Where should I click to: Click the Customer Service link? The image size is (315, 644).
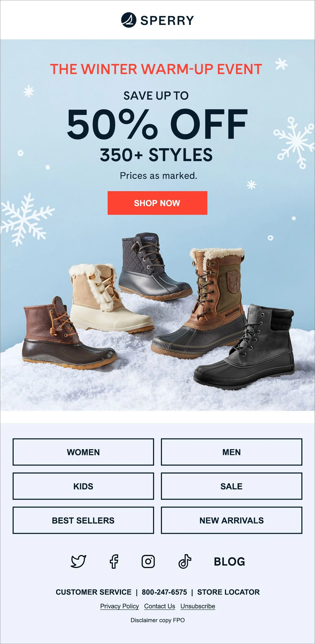[93, 592]
